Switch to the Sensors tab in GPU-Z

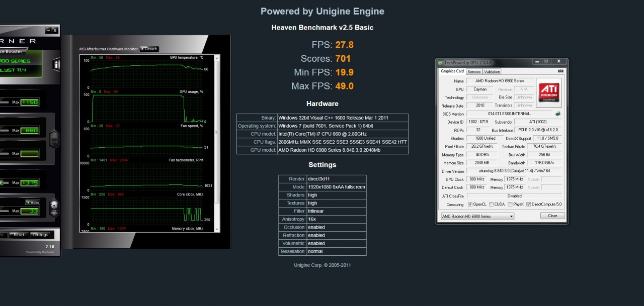[x=474, y=72]
